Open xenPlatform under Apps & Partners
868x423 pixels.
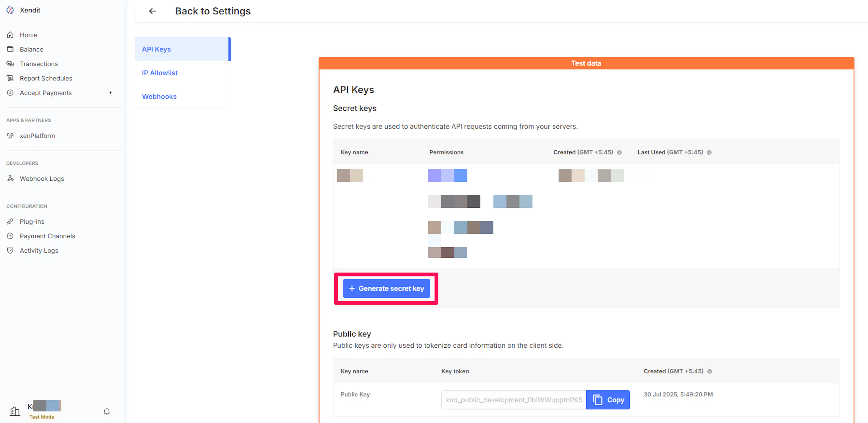click(37, 135)
